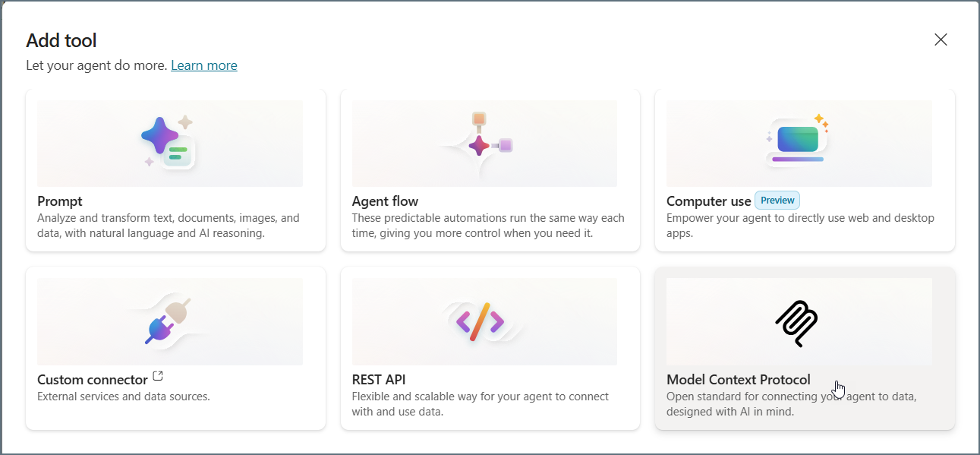
Task: Select the Prompt tool title
Action: [60, 201]
